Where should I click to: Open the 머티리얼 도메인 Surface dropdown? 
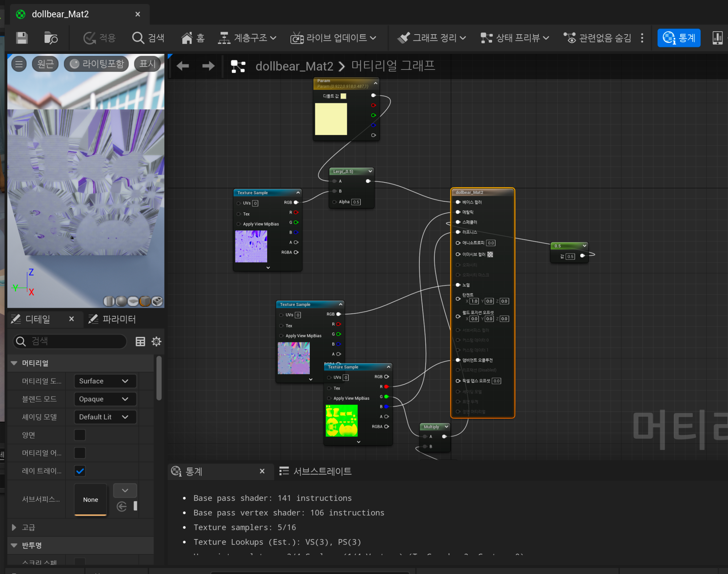[105, 381]
